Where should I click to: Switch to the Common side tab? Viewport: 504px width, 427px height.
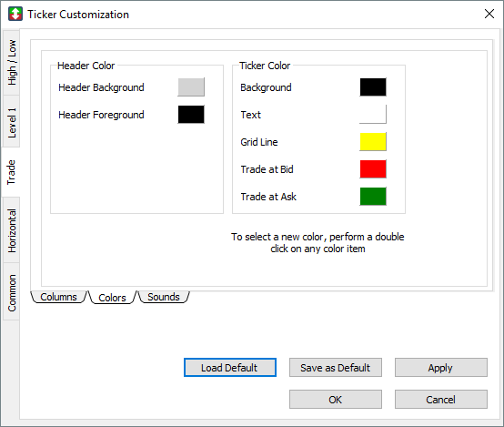11,292
